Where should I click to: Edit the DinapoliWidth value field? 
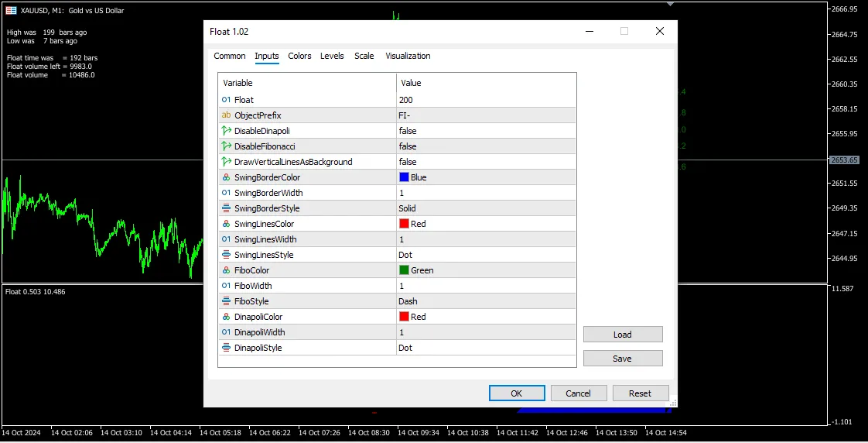point(486,333)
